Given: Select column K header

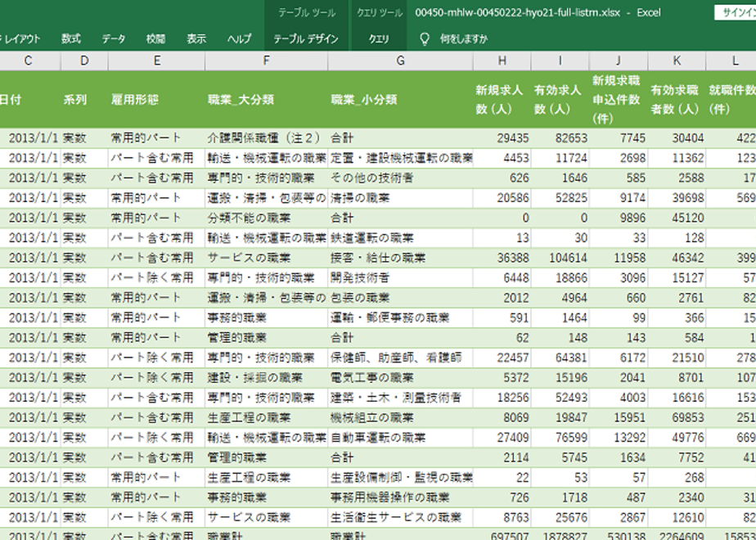Looking at the screenshot, I should [x=677, y=61].
